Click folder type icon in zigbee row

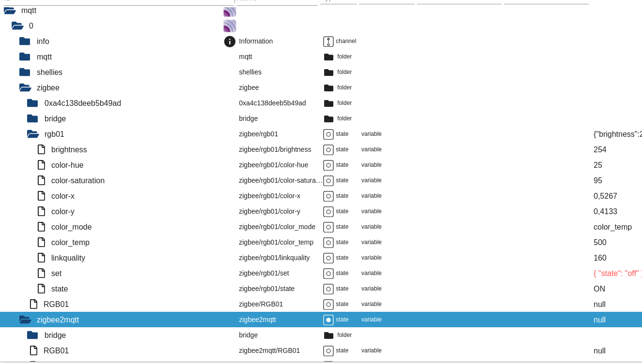pyautogui.click(x=328, y=87)
